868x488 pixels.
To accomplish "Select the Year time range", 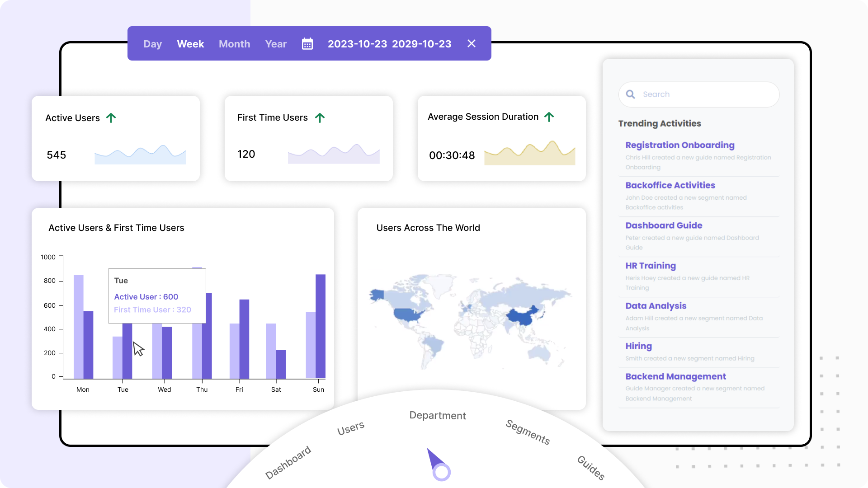I will pos(276,44).
